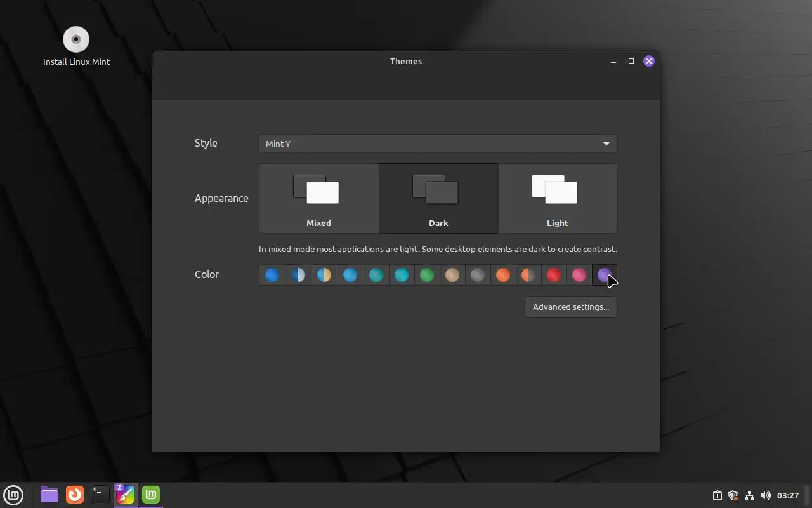Open the Terminal from the taskbar
Viewport: 812px width, 508px height.
[x=100, y=495]
